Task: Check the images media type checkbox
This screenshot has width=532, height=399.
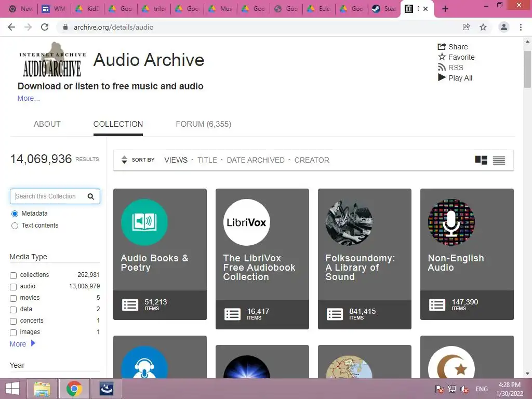Action: click(x=13, y=332)
